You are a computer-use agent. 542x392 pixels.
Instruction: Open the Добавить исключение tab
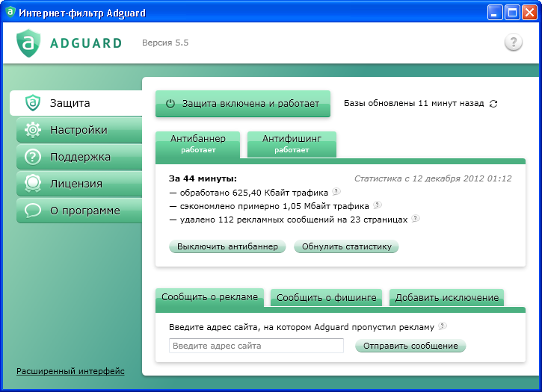446,298
